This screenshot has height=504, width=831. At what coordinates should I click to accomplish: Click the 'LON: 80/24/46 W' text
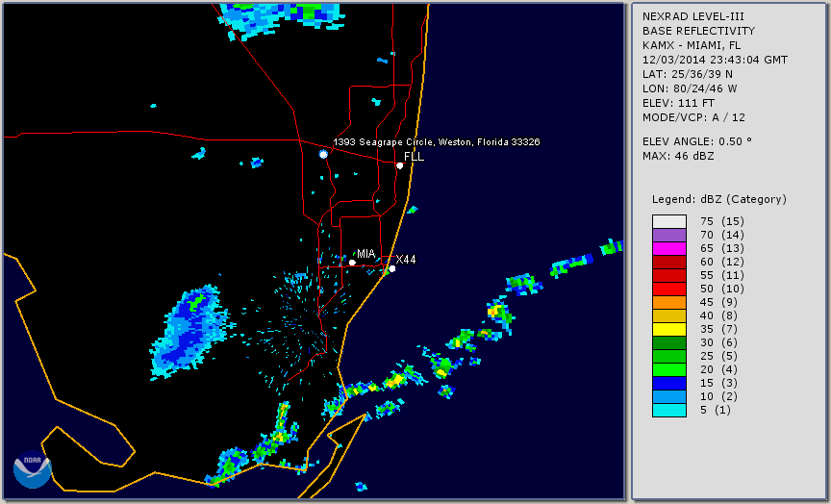point(690,88)
